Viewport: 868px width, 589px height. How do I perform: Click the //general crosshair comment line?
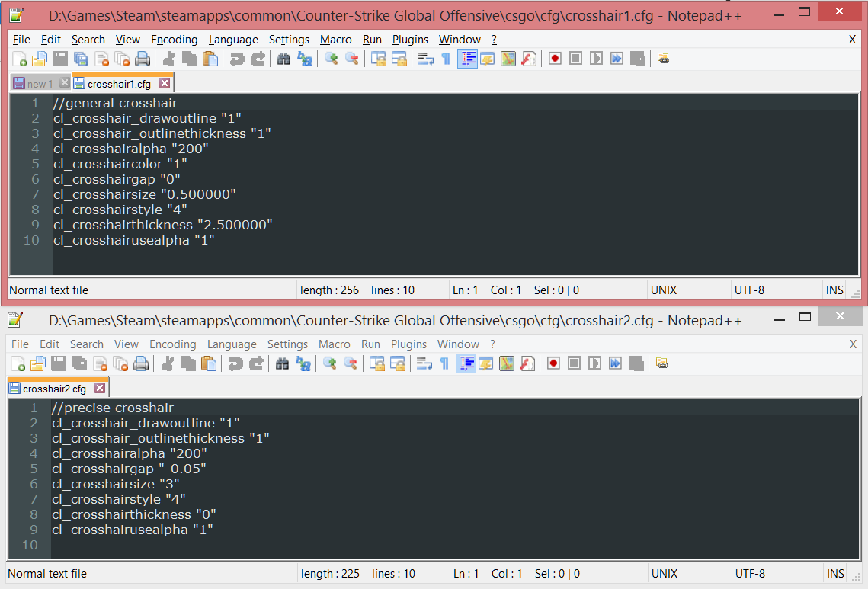click(x=115, y=103)
